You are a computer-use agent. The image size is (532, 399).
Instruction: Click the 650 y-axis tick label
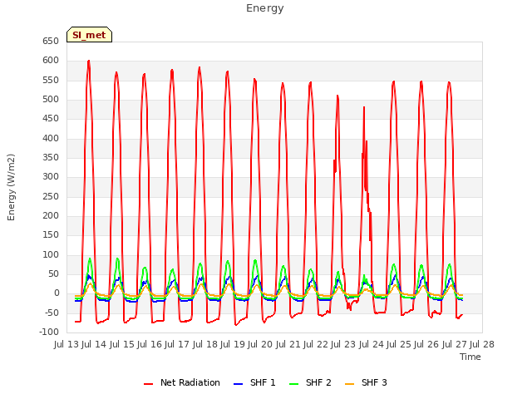pyautogui.click(x=51, y=42)
